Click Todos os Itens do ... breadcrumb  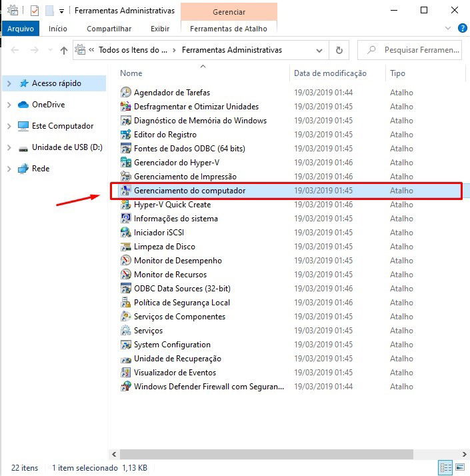[x=133, y=50]
